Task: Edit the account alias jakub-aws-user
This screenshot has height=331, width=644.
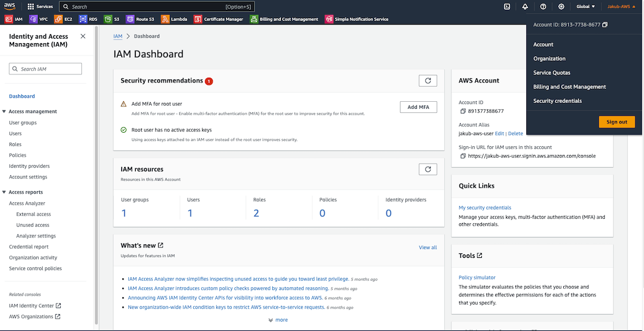Action: (499, 133)
